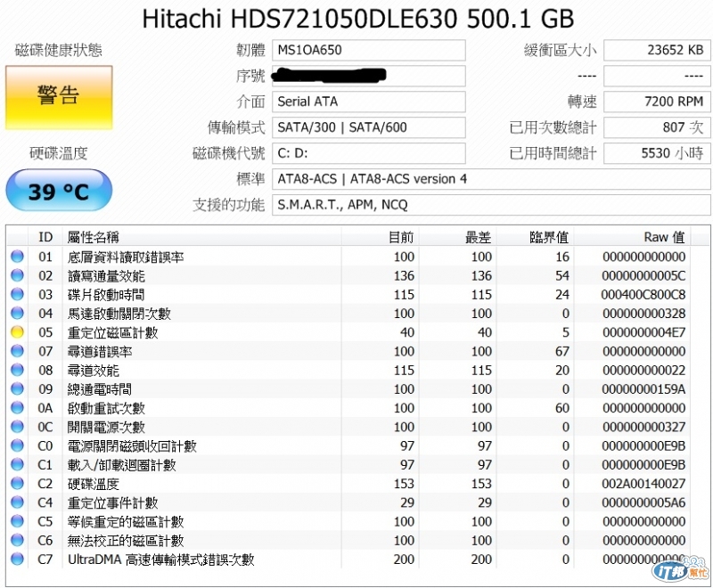Click the blue status icon for attribute 01
Image resolution: width=713 pixels, height=588 pixels.
(17, 257)
